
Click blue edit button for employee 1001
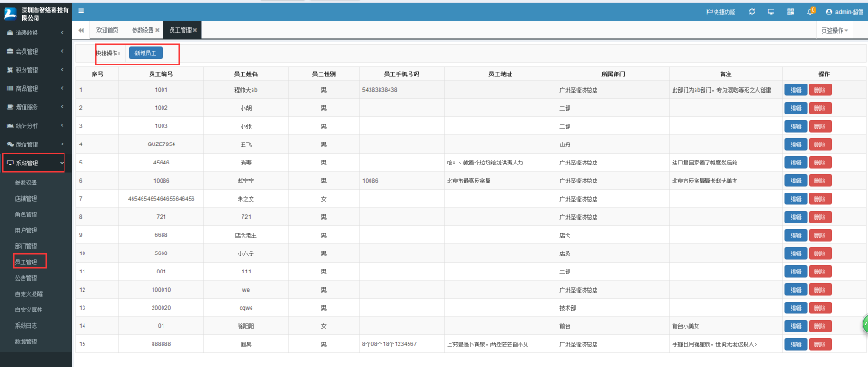tap(795, 90)
